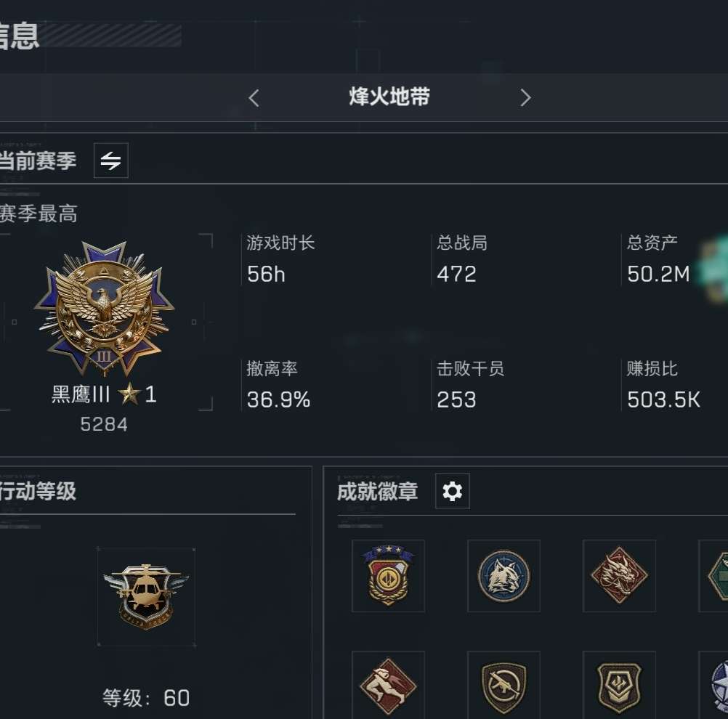The height and width of the screenshot is (719, 728).
Task: Click the 黑鹰III rank medal emblem
Action: [x=105, y=308]
